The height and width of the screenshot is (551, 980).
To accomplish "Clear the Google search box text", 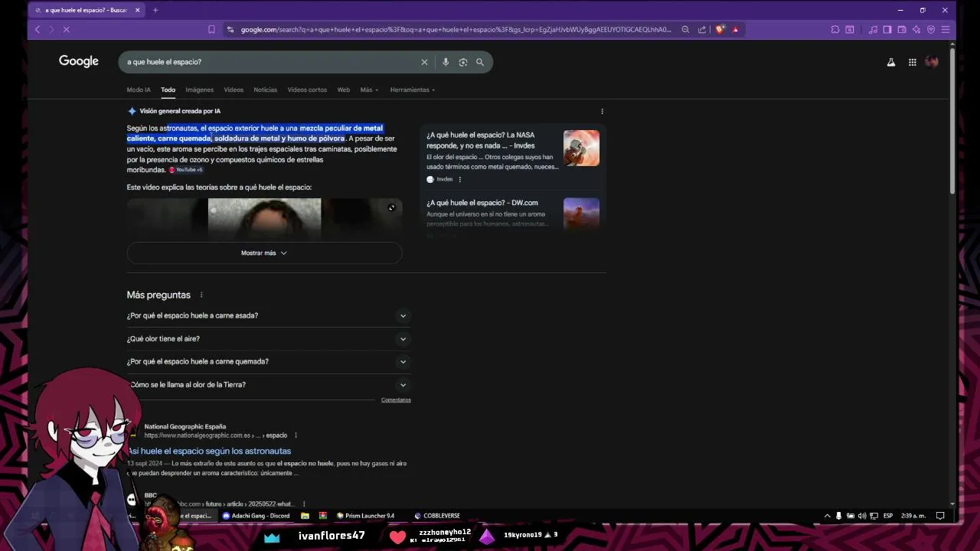I will pos(424,62).
